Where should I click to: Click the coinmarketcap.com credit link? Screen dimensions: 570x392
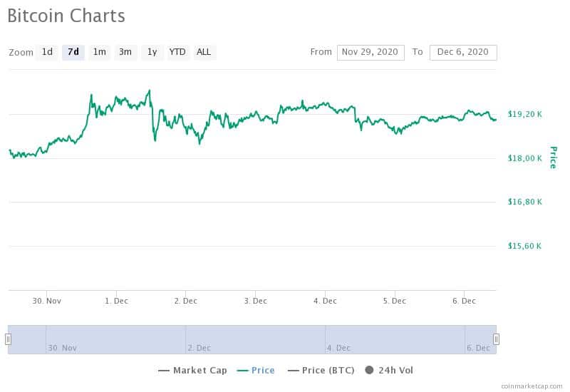[x=532, y=386]
